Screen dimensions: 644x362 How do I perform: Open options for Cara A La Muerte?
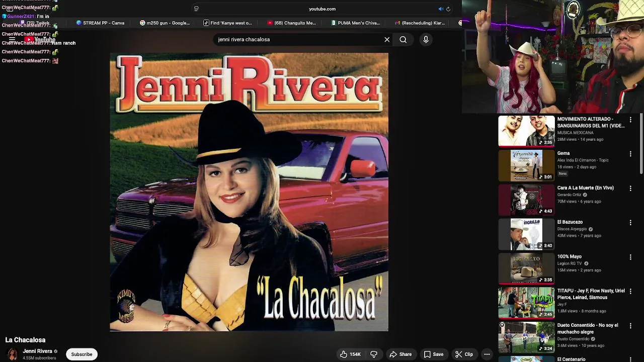pos(630,188)
